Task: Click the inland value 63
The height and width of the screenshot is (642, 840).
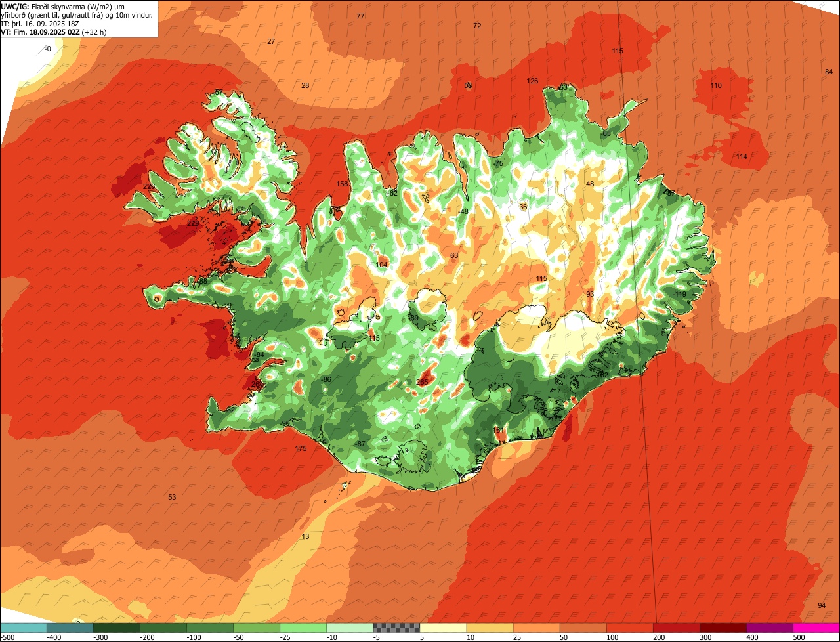Action: [454, 255]
